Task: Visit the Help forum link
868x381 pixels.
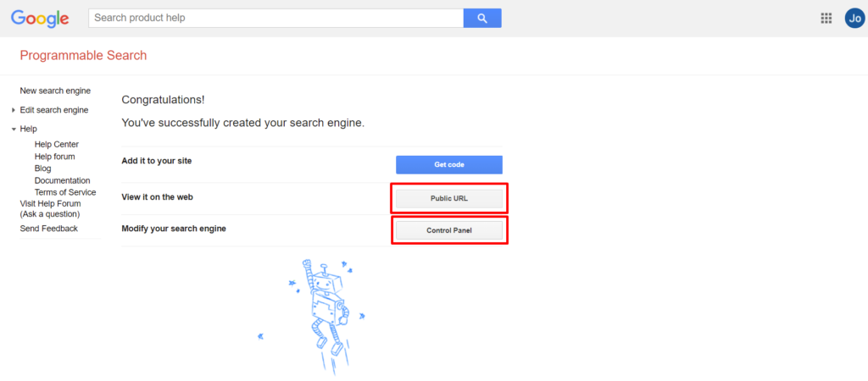Action: 54,157
